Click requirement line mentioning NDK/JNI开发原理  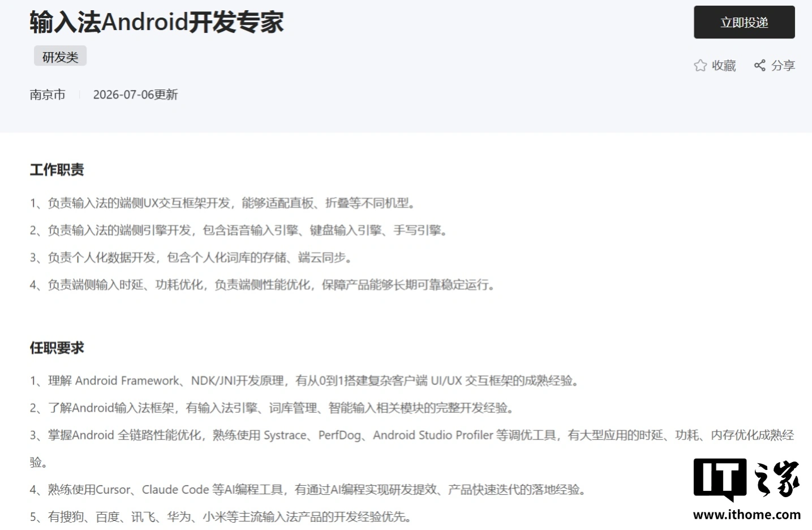tap(306, 381)
